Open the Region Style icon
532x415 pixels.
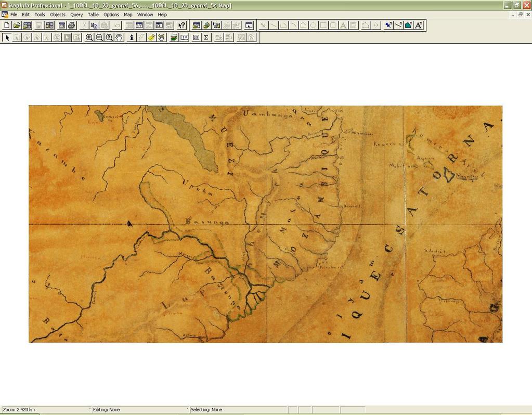[409, 25]
